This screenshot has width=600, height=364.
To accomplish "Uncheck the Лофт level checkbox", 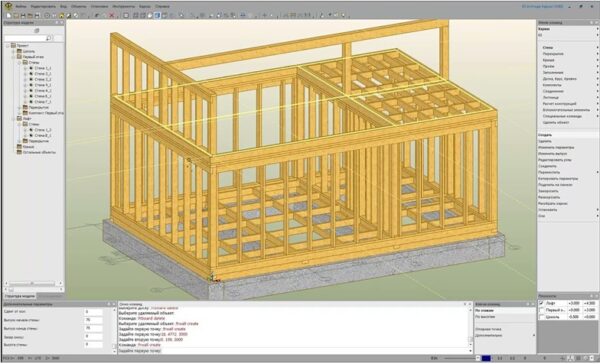I will coord(541,303).
